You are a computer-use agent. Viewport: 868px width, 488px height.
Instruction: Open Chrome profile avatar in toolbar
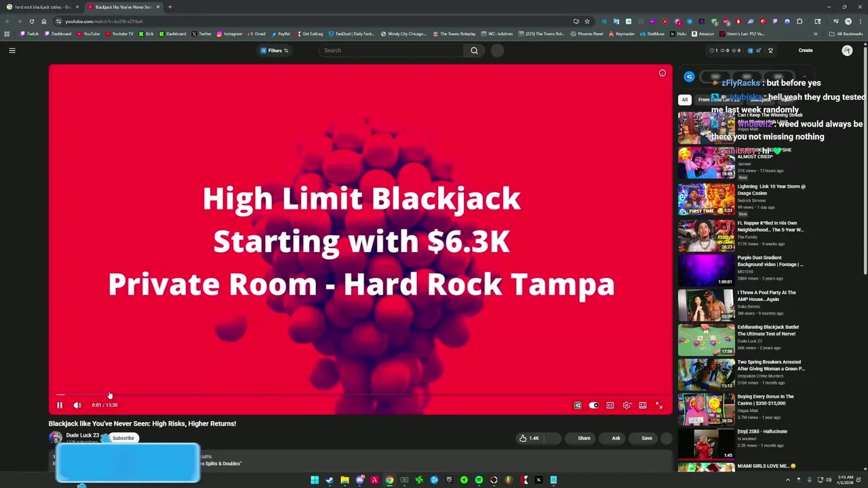tap(848, 21)
